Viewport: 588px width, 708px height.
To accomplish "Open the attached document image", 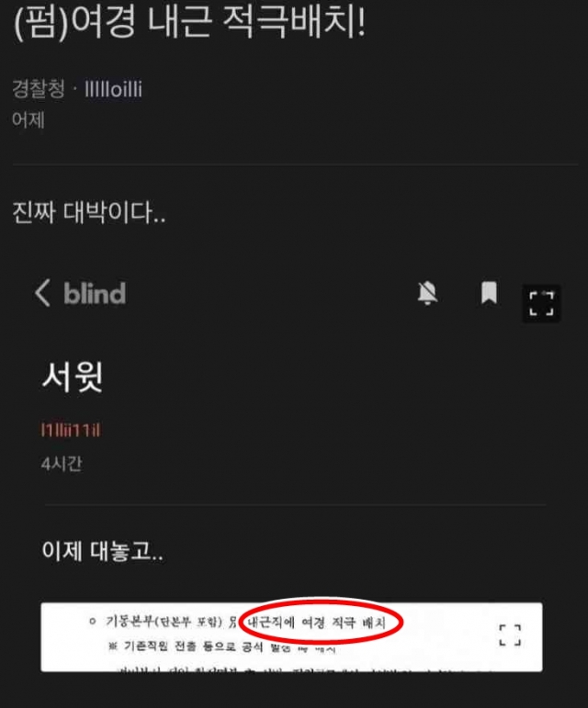I will 291,636.
